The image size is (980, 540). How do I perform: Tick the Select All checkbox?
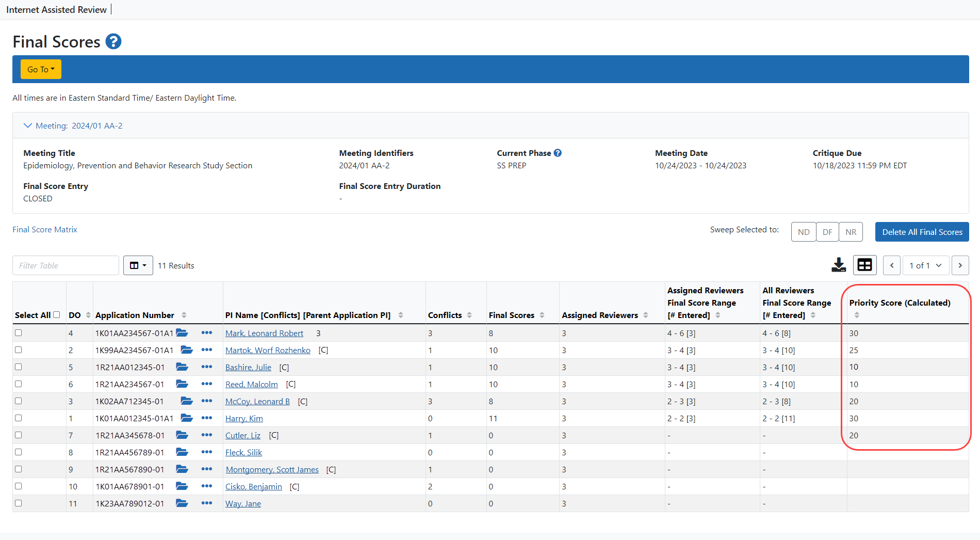pyautogui.click(x=57, y=315)
